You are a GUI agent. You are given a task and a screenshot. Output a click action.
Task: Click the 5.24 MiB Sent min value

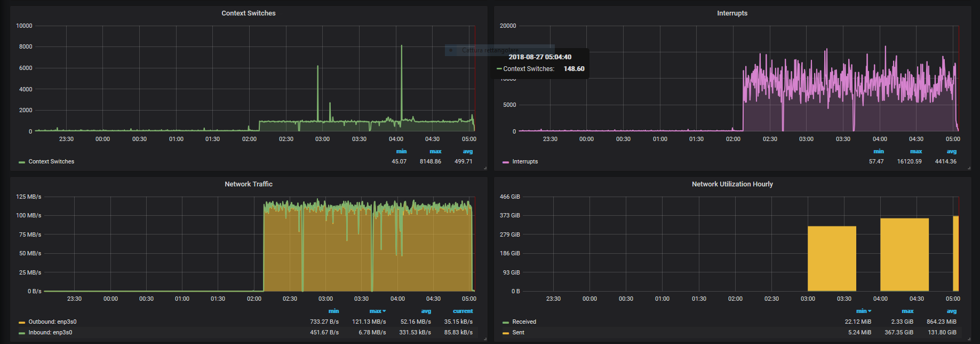(x=859, y=332)
